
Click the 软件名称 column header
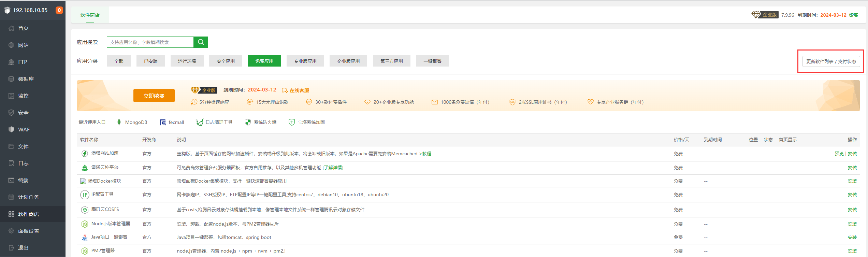tap(89, 140)
